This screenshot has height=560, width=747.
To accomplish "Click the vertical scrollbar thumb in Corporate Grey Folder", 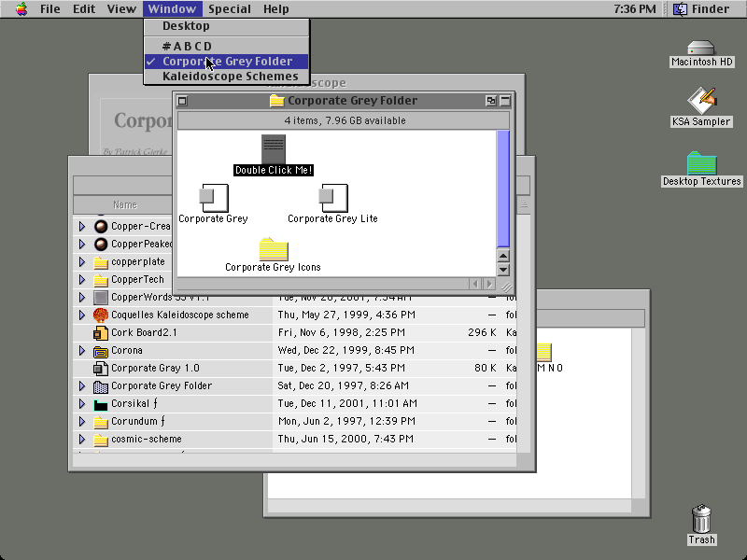I will pyautogui.click(x=503, y=189).
